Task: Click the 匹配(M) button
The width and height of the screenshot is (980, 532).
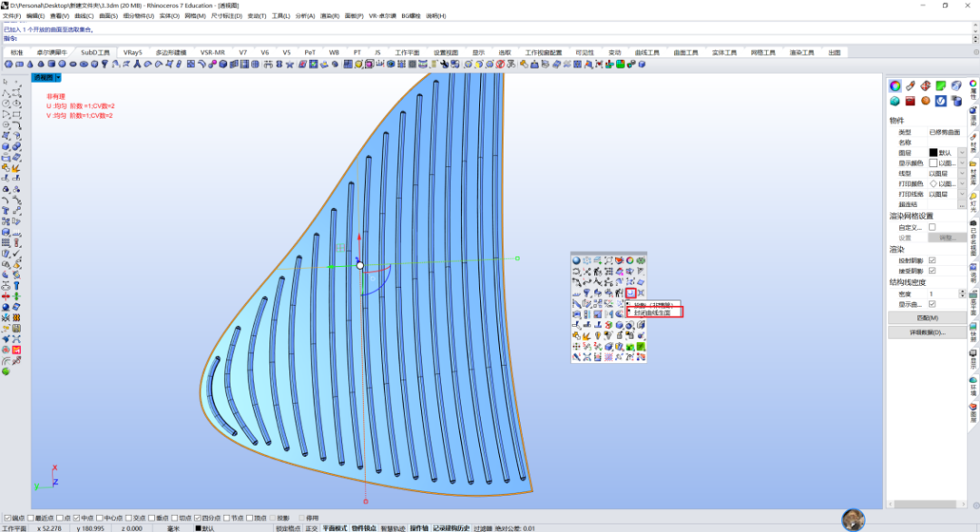Action: click(x=926, y=318)
